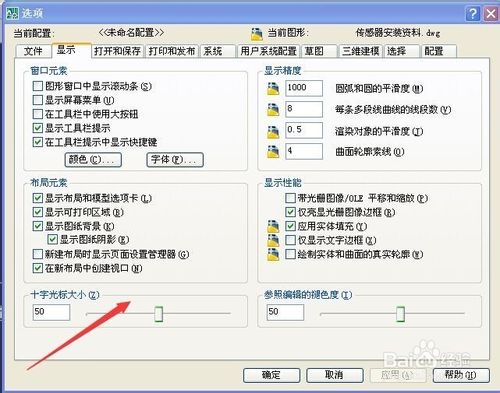This screenshot has height=393, width=500.
Task: Enable 带光栅图像/OLE 平移和缩放 checkbox
Action: click(x=290, y=198)
